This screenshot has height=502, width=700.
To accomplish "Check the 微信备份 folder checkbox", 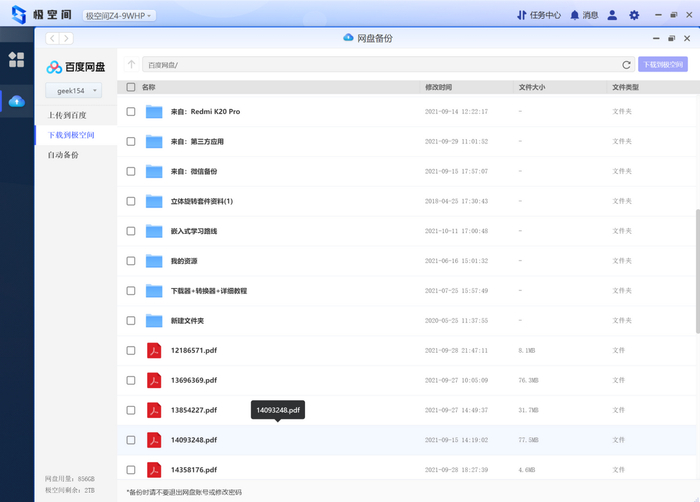I will point(131,172).
